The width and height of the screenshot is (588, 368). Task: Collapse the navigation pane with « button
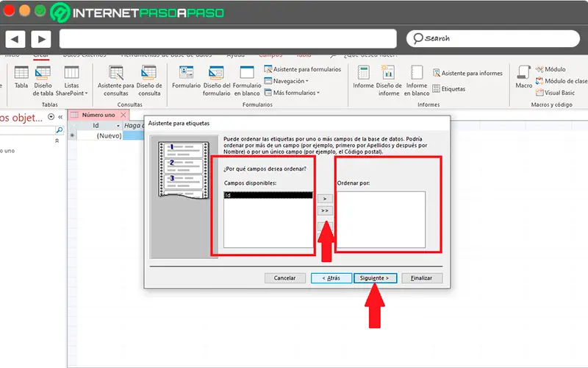coord(60,117)
